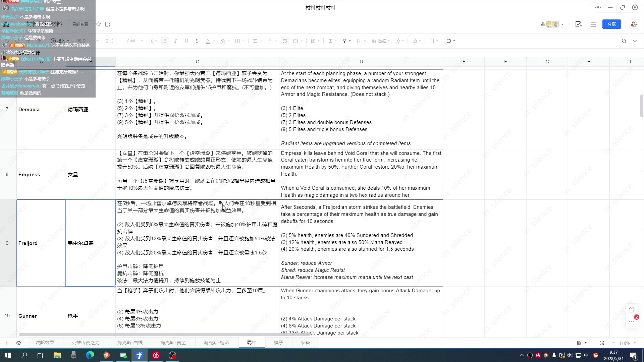Screen dimensions: 644x362
Task: Select the Freljord cell
Action: point(41,243)
